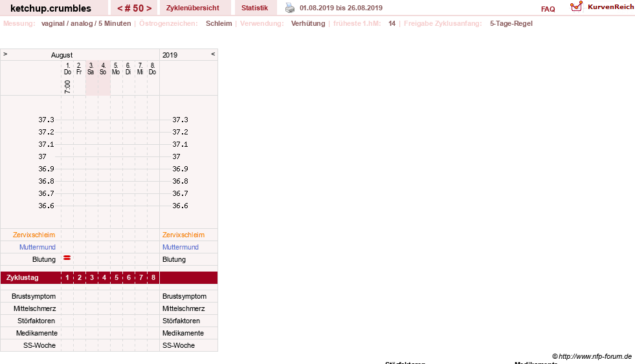Click the 6. Di date header
The height and width of the screenshot is (364, 635).
tap(128, 69)
